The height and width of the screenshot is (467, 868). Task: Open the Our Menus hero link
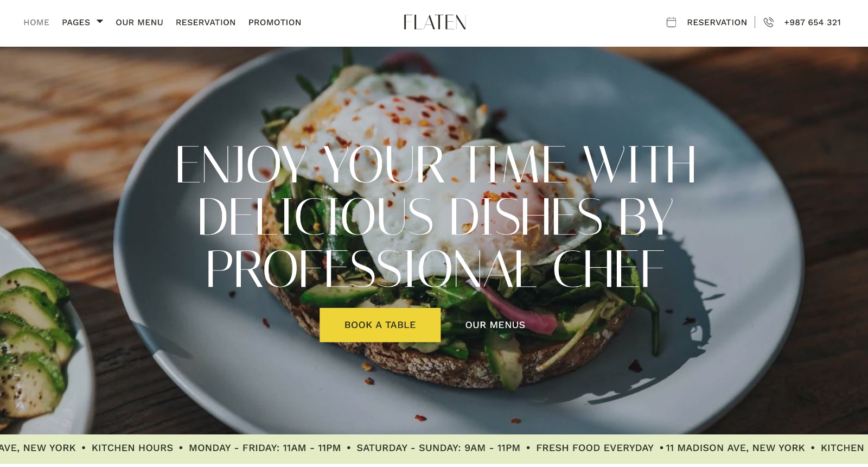coord(495,325)
